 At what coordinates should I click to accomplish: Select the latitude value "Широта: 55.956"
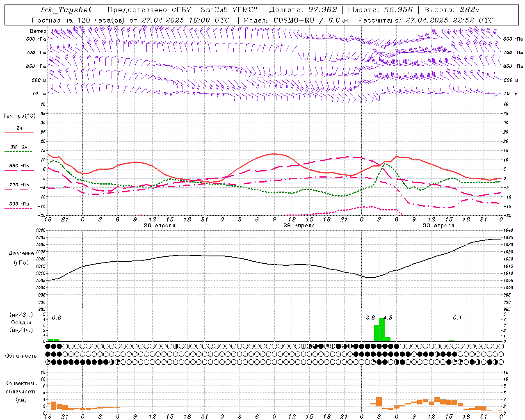click(380, 10)
